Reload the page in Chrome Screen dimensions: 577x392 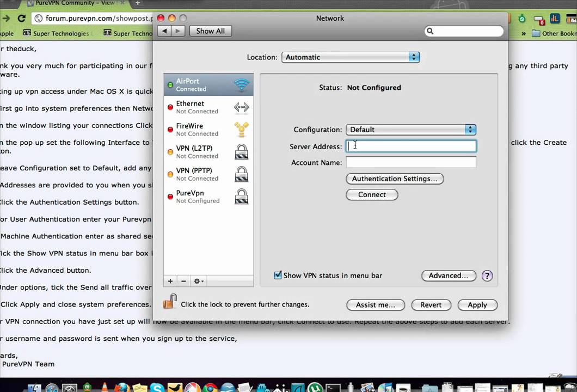coord(21,18)
